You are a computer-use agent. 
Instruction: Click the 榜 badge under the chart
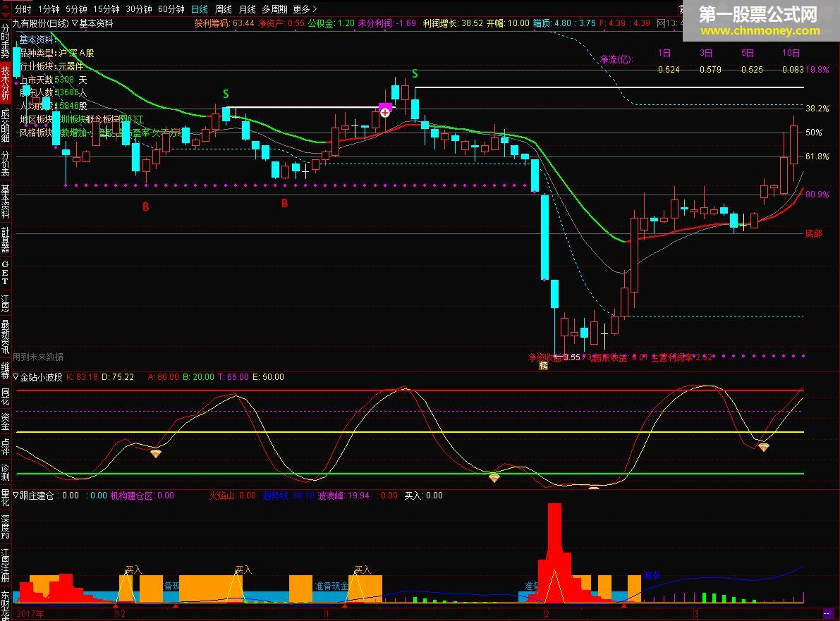point(543,366)
